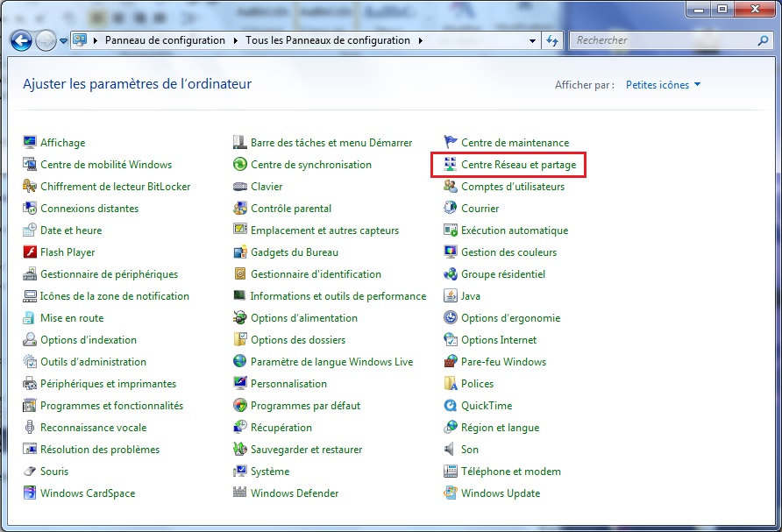Image resolution: width=782 pixels, height=532 pixels.
Task: Expand the arrow before Panneau de configuration
Action: (x=96, y=40)
